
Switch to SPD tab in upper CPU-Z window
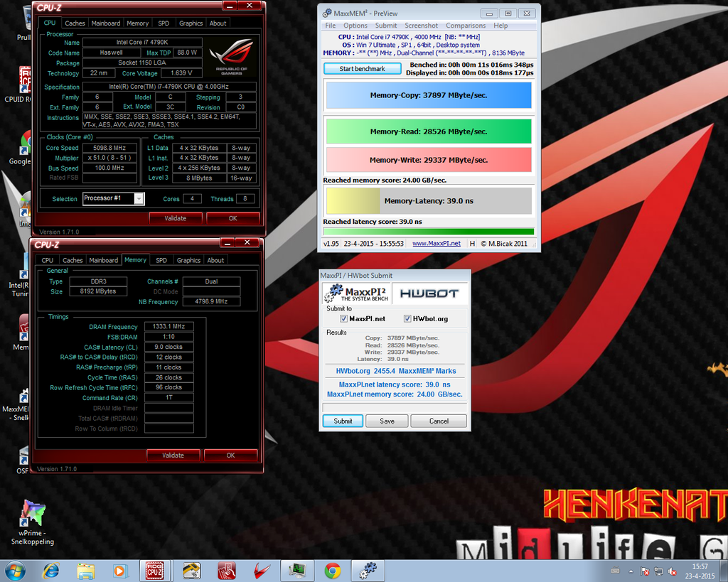[164, 23]
